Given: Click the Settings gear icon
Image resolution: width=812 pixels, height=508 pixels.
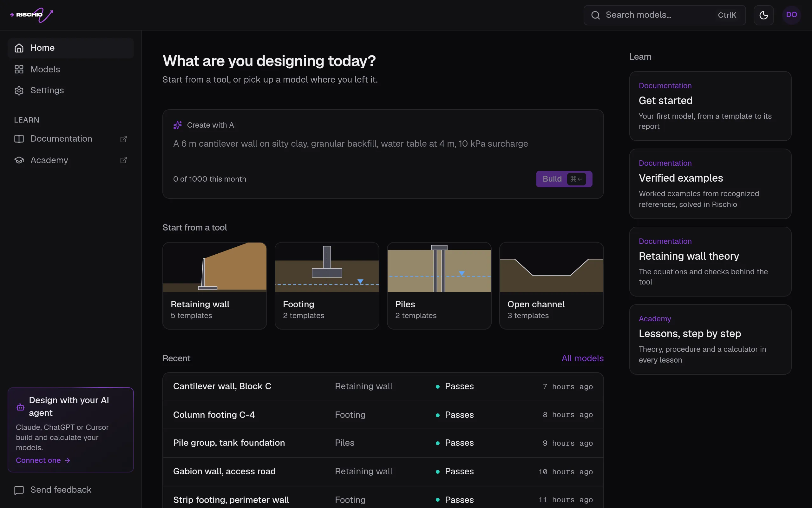Looking at the screenshot, I should click(19, 91).
